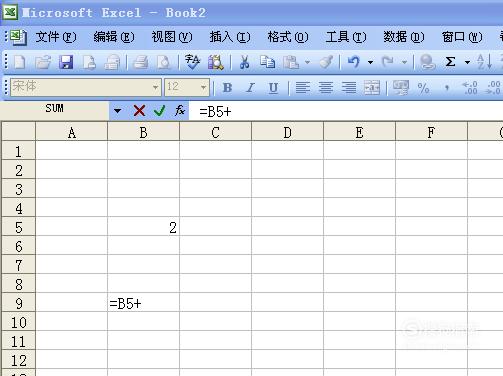Select the Format Painter brush
The width and height of the screenshot is (503, 376).
pos(326,62)
